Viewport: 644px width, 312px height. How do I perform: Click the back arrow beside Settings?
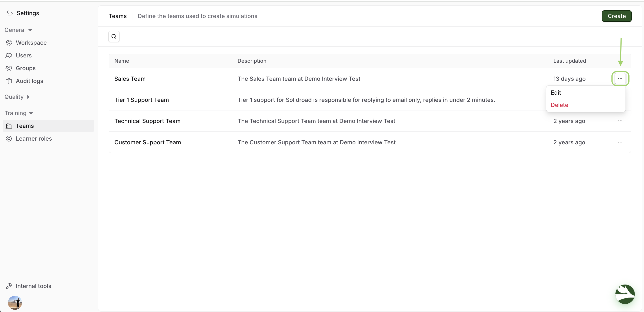pos(9,13)
